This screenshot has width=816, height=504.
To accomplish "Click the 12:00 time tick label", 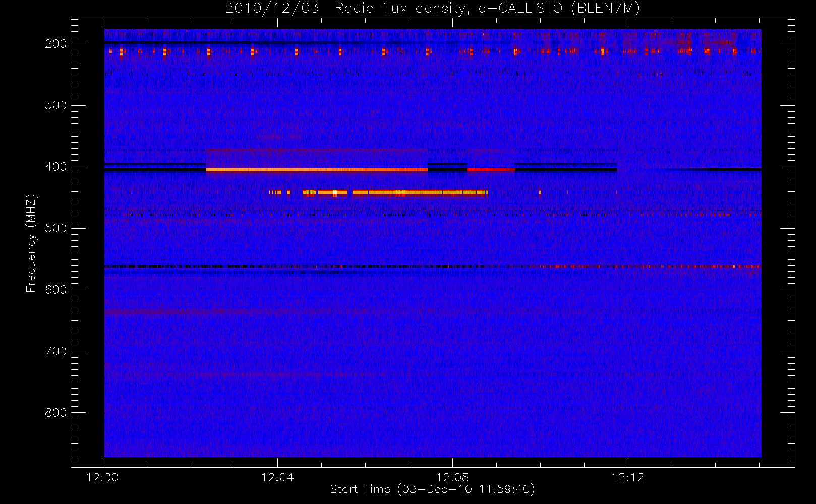I will click(x=102, y=477).
